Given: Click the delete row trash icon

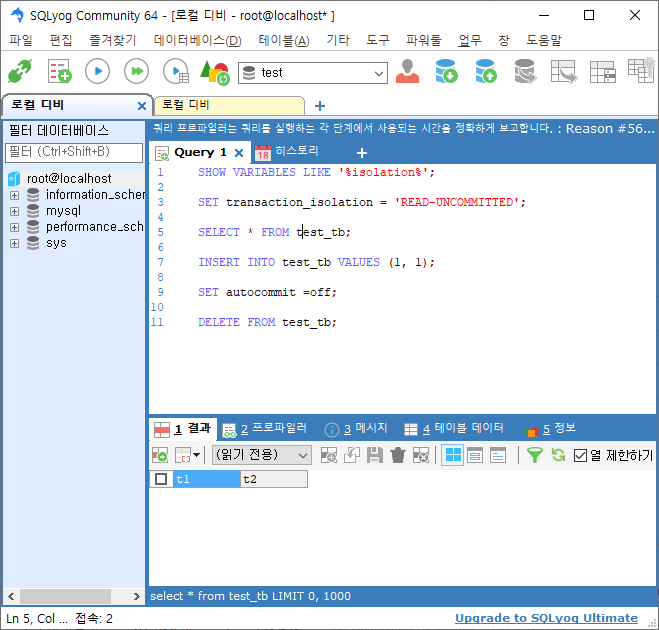Looking at the screenshot, I should pos(398,455).
